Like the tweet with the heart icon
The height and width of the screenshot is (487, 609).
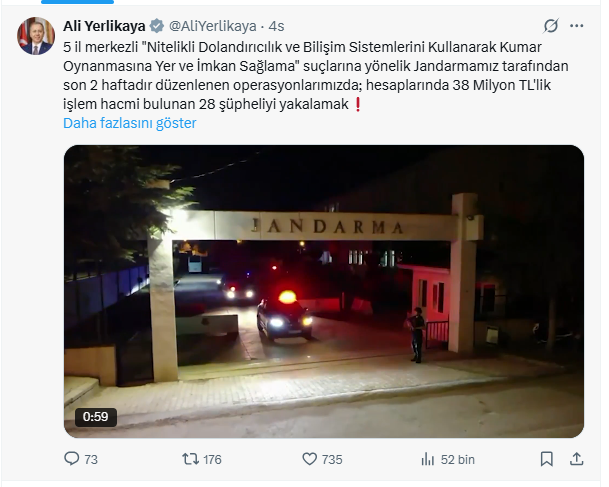coord(310,459)
